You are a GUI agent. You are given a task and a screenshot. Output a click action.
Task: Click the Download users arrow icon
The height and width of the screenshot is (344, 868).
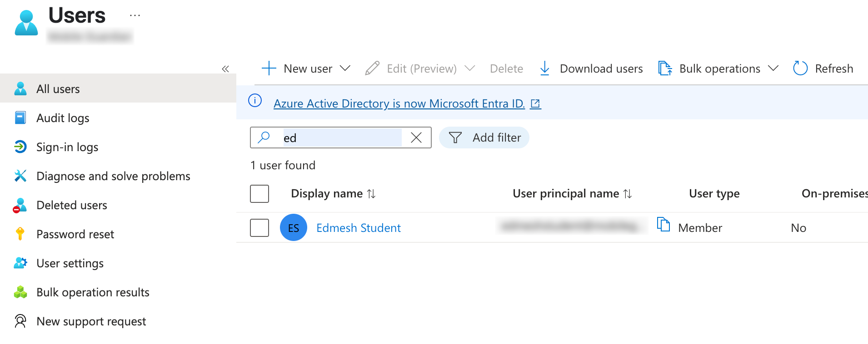(544, 69)
